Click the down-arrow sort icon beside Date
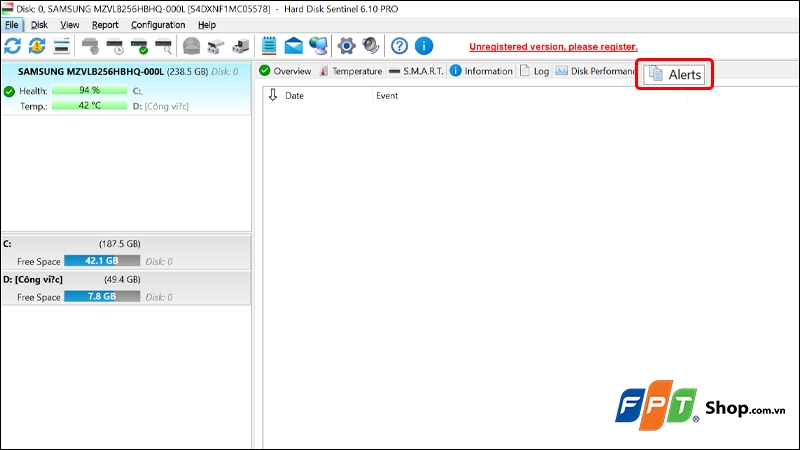The width and height of the screenshot is (800, 450). pyautogui.click(x=273, y=95)
